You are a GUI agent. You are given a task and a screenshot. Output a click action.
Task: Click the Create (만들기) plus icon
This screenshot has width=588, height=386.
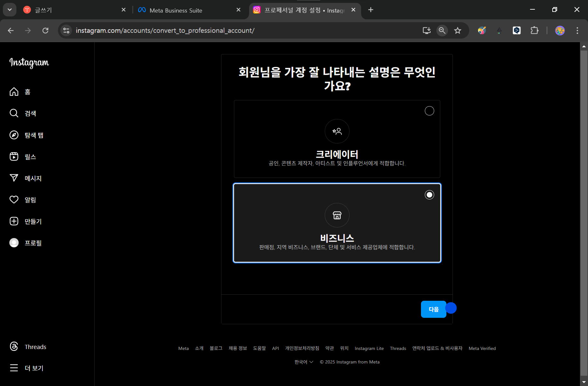click(x=14, y=221)
